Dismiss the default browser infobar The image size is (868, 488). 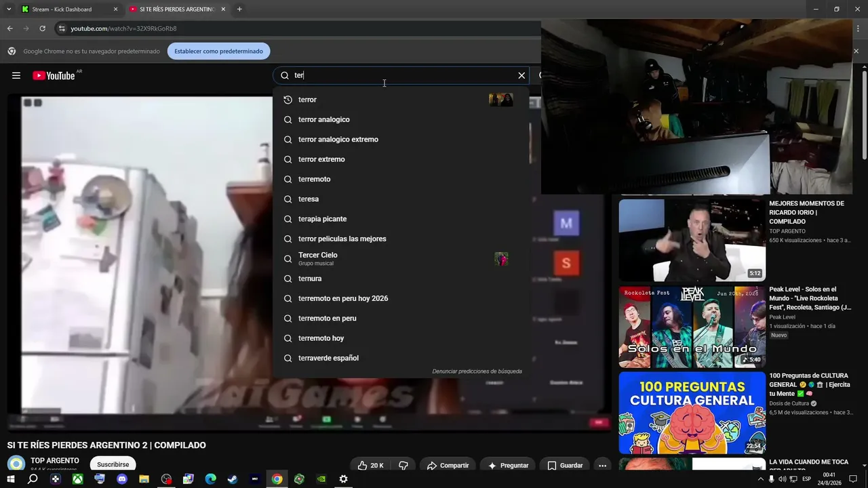(856, 51)
